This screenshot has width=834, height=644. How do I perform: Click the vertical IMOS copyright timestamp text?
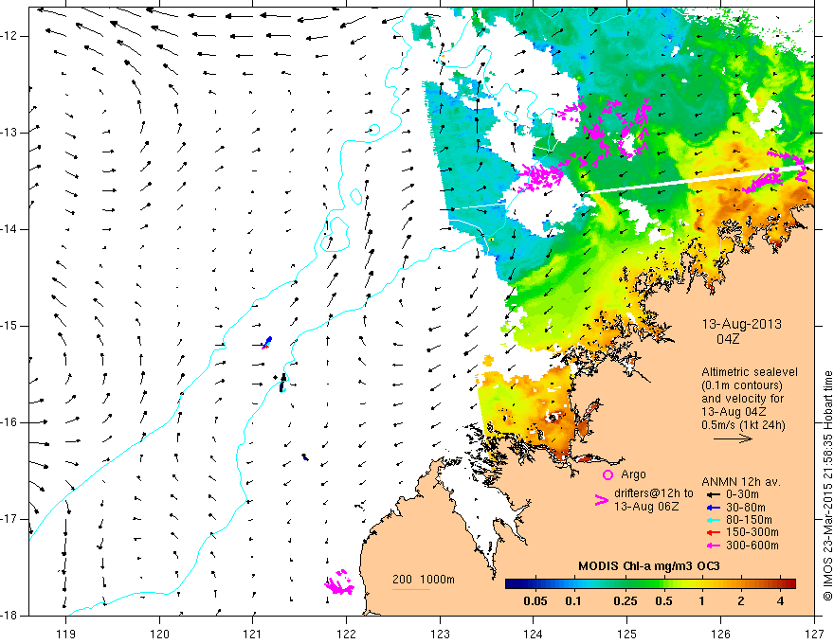coord(827,486)
